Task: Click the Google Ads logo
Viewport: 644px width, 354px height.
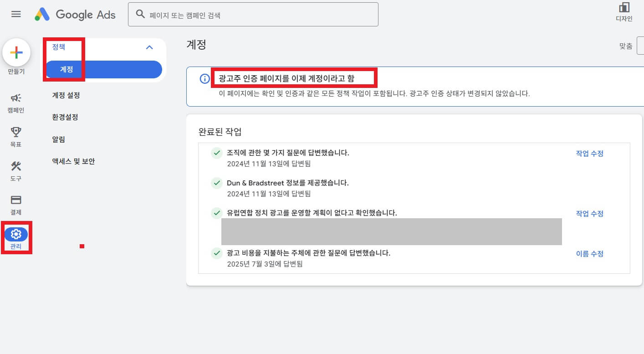Action: 75,15
